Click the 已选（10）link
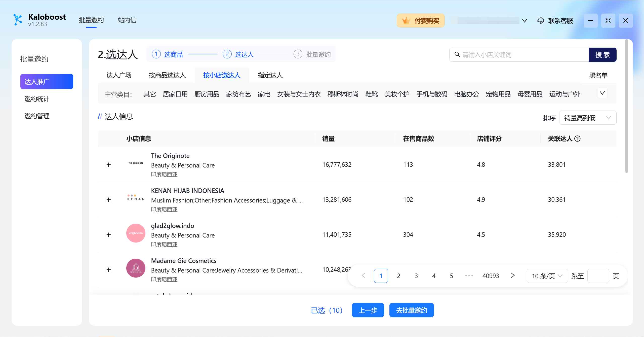This screenshot has height=337, width=644. (327, 310)
